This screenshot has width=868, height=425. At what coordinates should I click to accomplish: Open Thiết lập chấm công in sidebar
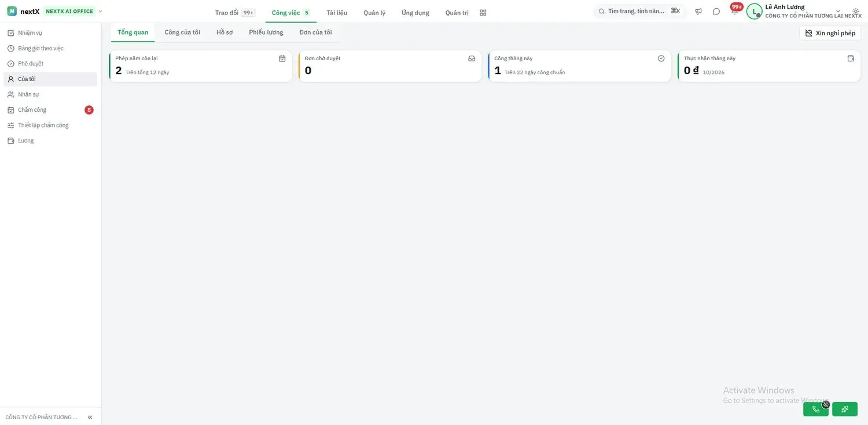pyautogui.click(x=50, y=125)
